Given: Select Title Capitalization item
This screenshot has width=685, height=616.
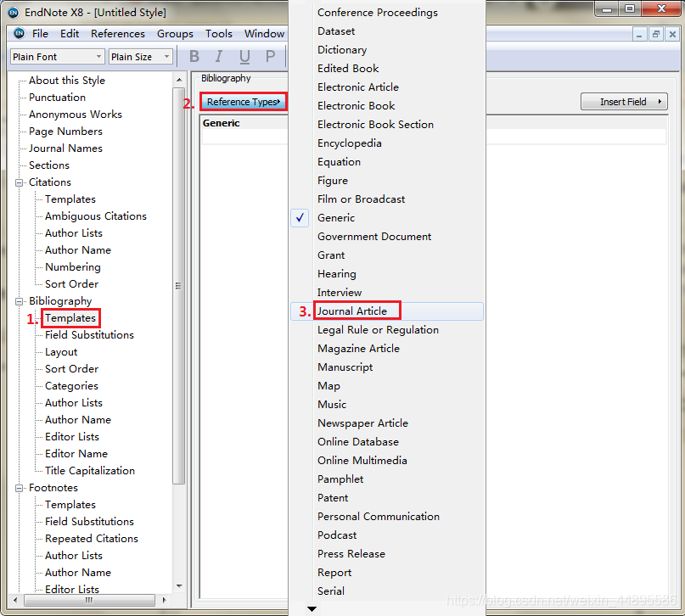Looking at the screenshot, I should click(x=90, y=471).
